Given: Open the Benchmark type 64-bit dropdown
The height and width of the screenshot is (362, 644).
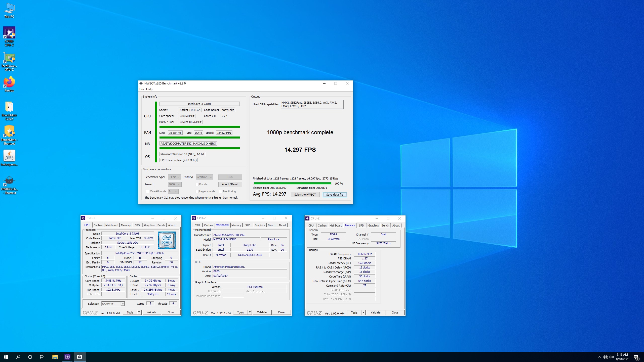Looking at the screenshot, I should tap(174, 177).
